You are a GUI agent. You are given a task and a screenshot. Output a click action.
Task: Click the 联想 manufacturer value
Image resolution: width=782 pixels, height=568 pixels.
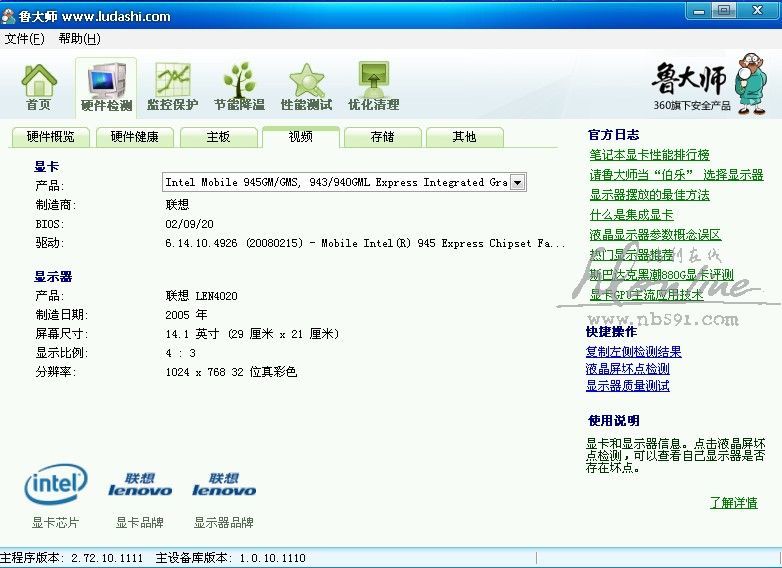(x=177, y=204)
